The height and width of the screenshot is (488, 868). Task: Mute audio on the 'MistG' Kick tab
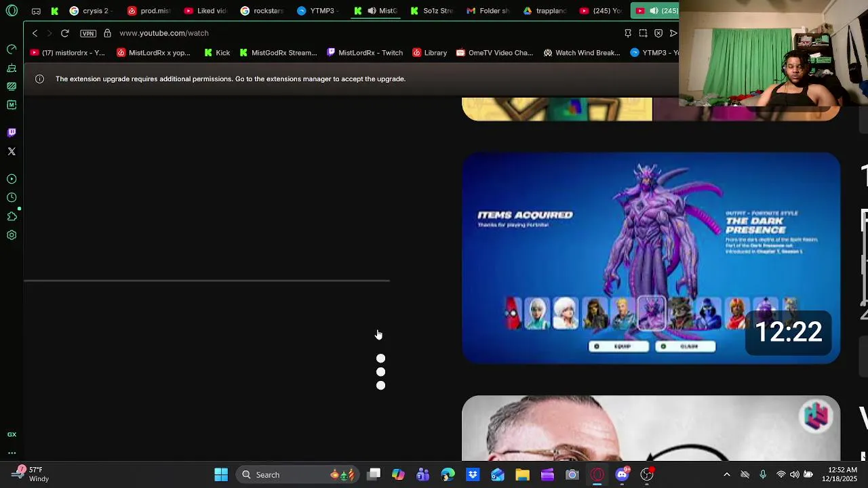[x=372, y=11]
